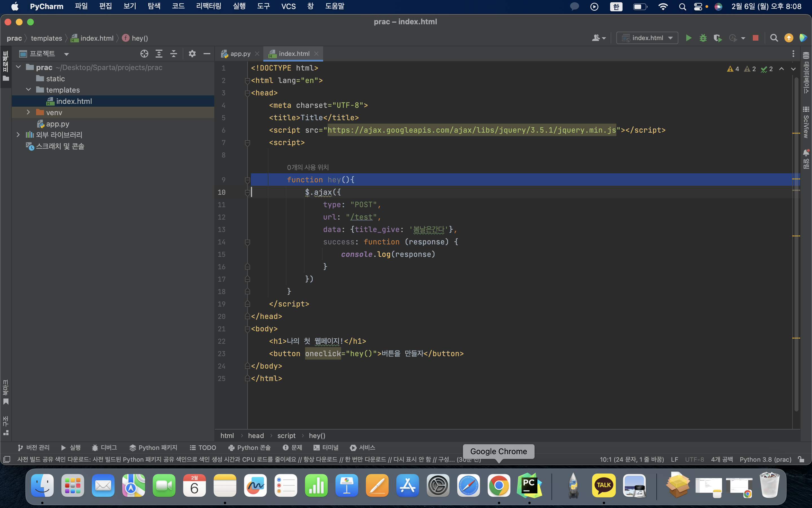This screenshot has width=812, height=508.
Task: Open project panel settings gear
Action: coord(192,53)
